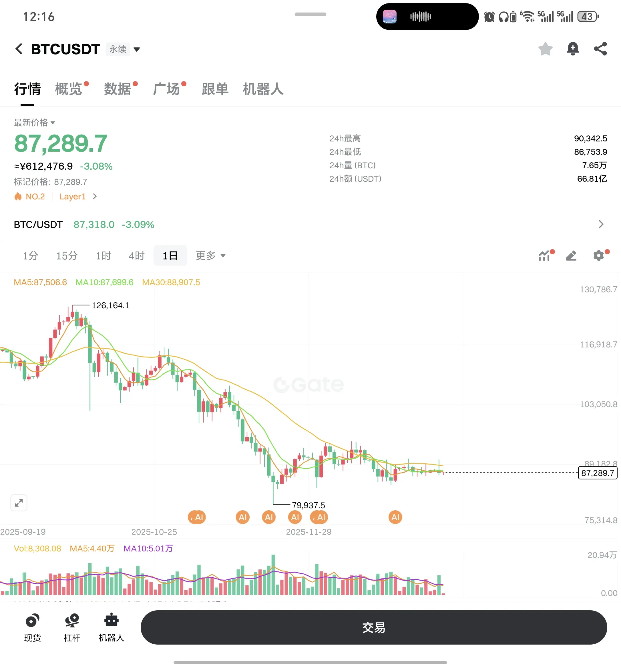
Task: Open the 永续 contract type dropdown
Action: coord(123,49)
